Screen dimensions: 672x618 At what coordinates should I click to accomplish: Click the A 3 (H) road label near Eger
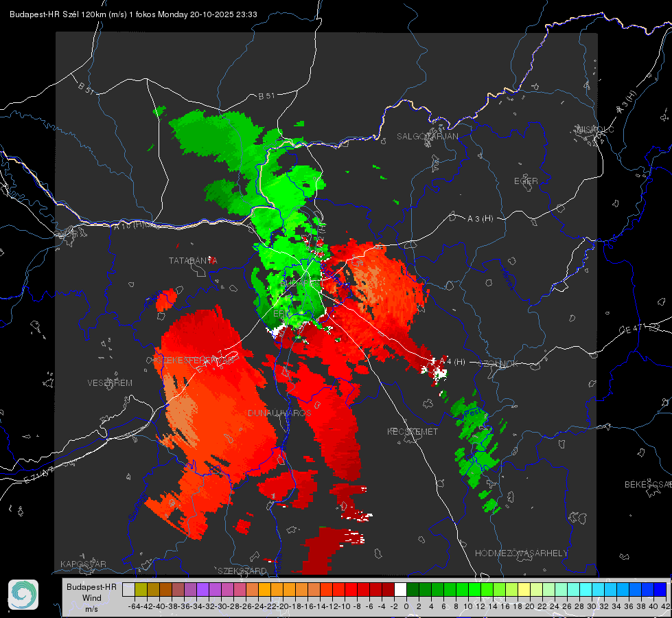[480, 218]
